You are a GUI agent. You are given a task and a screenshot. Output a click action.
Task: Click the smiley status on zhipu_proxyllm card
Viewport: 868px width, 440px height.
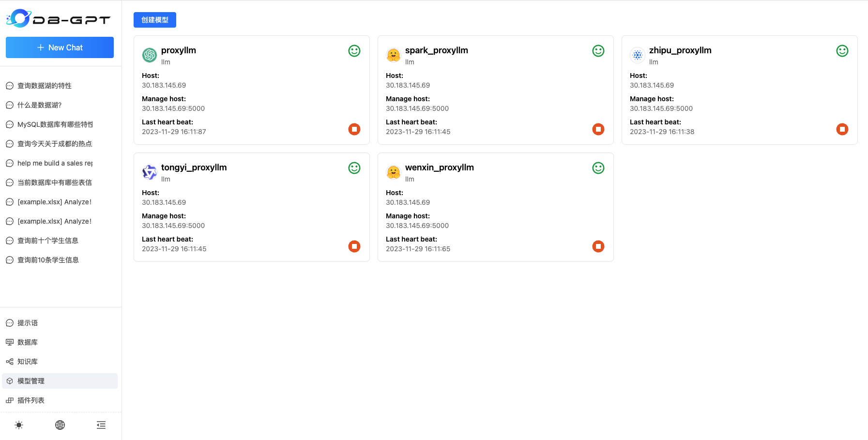[842, 50]
